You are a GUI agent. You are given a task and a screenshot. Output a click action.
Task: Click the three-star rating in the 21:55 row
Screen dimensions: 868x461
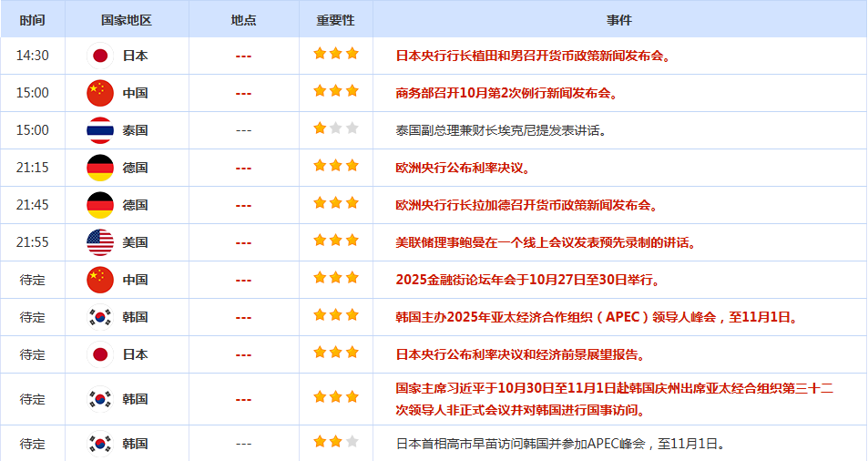335,241
